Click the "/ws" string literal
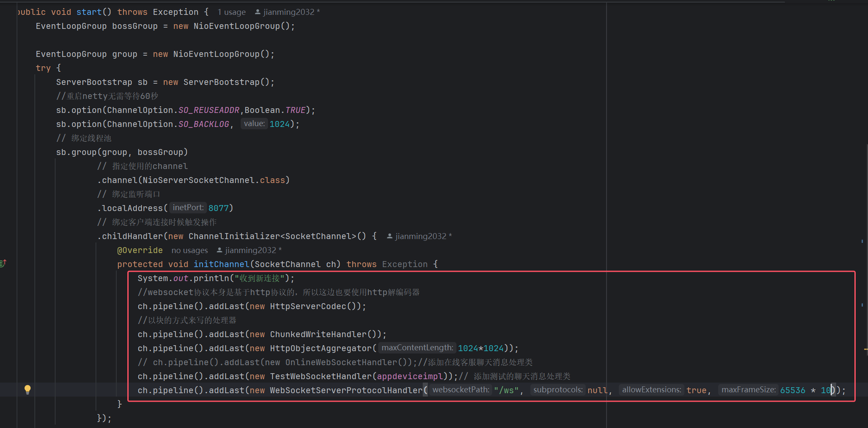The image size is (868, 428). 506,391
